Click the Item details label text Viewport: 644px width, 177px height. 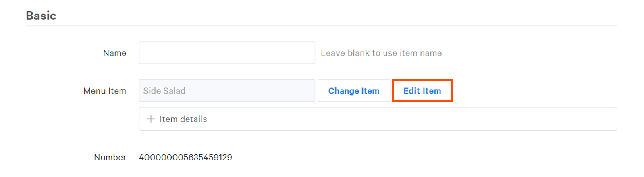tap(183, 119)
